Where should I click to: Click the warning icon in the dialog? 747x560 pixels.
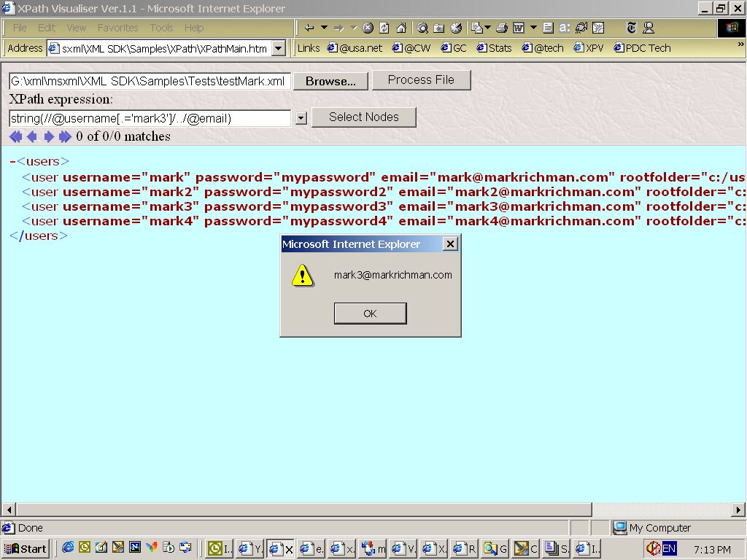coord(303,275)
